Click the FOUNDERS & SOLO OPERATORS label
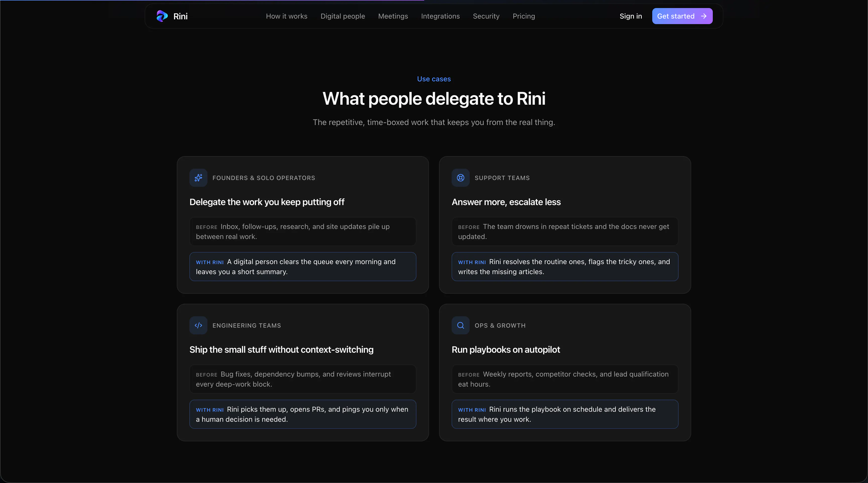 [x=263, y=178]
